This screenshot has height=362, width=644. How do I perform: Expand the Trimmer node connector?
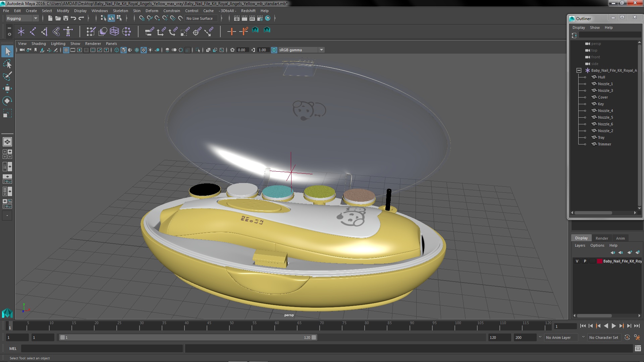[x=585, y=144]
